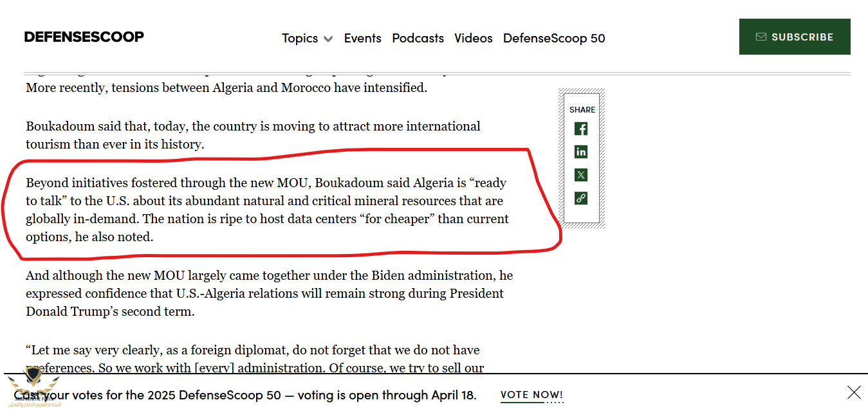The image size is (868, 409).
Task: Copy the article link via chain icon
Action: click(x=581, y=198)
